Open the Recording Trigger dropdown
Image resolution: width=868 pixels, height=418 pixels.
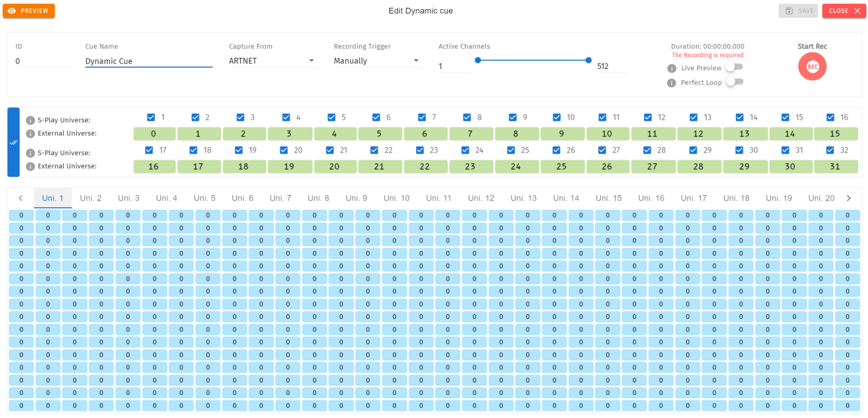point(377,60)
